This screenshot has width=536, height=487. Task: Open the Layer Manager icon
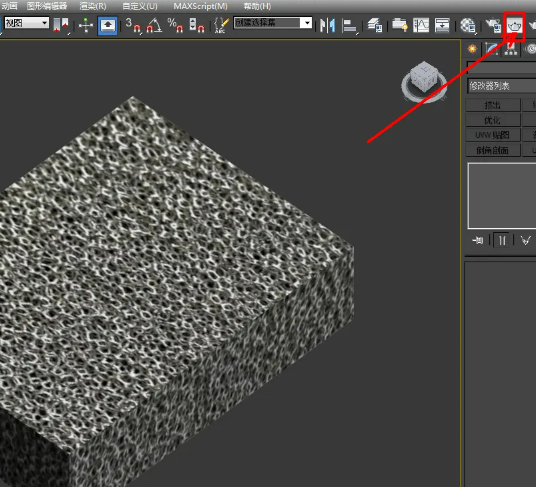click(x=375, y=25)
